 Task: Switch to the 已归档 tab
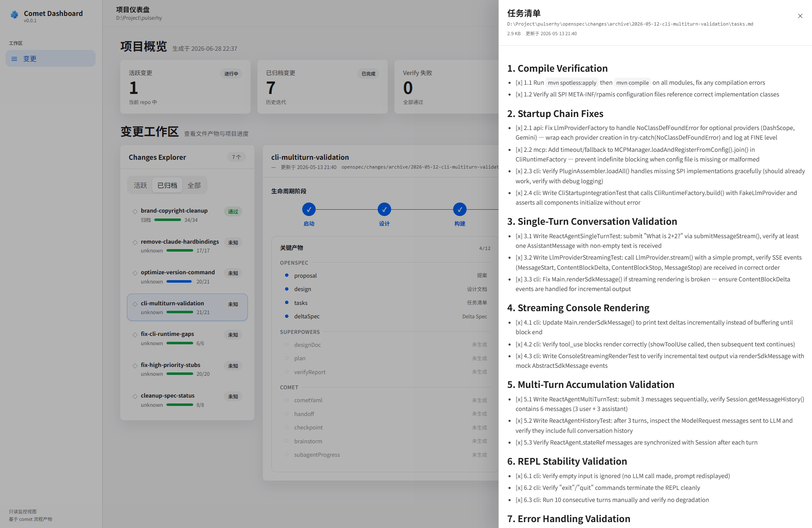167,185
